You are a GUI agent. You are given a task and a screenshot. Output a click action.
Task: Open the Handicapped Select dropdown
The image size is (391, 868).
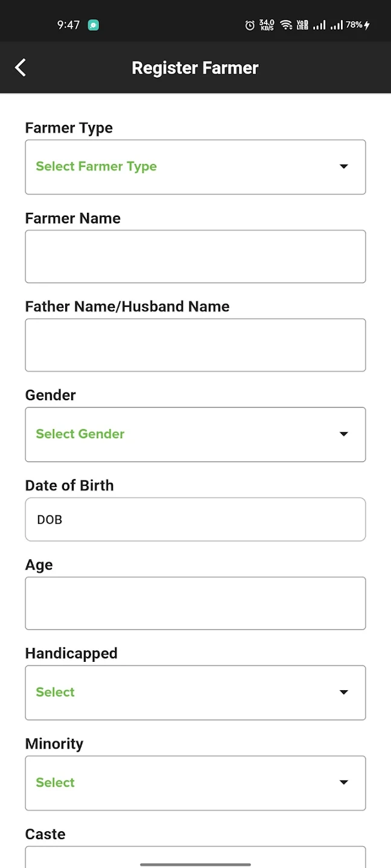195,693
